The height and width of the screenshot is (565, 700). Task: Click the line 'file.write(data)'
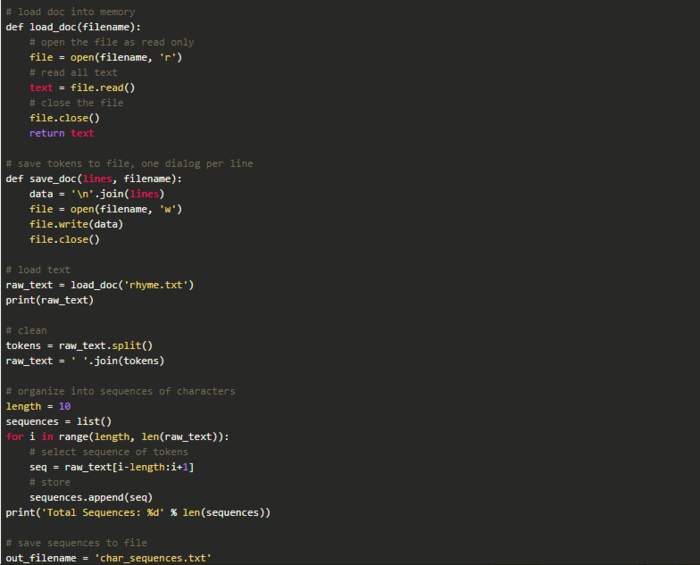(x=76, y=224)
